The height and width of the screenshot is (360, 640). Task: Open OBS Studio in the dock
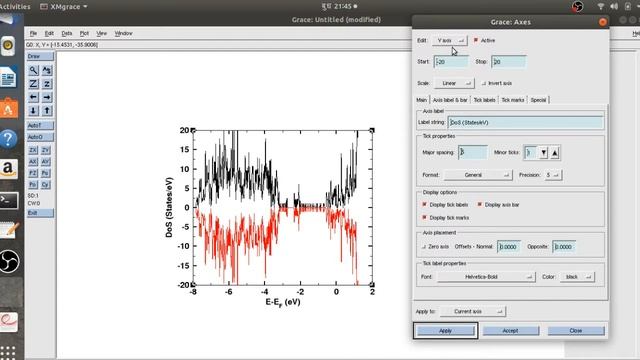click(x=9, y=261)
